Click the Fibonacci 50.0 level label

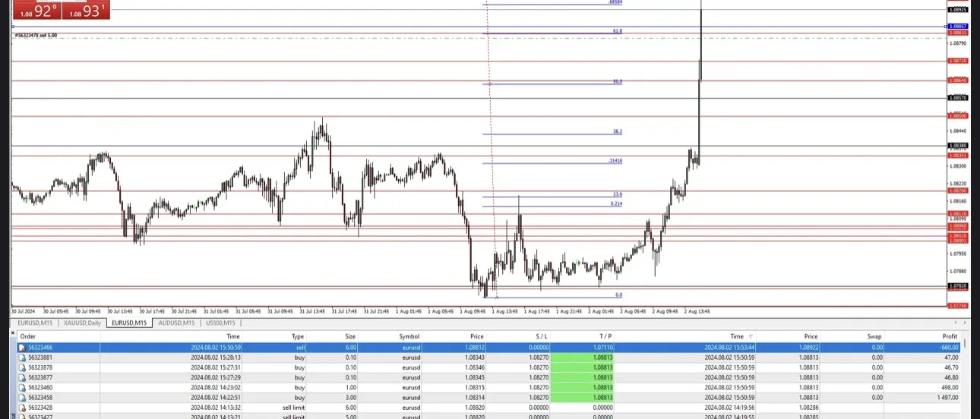click(x=617, y=81)
